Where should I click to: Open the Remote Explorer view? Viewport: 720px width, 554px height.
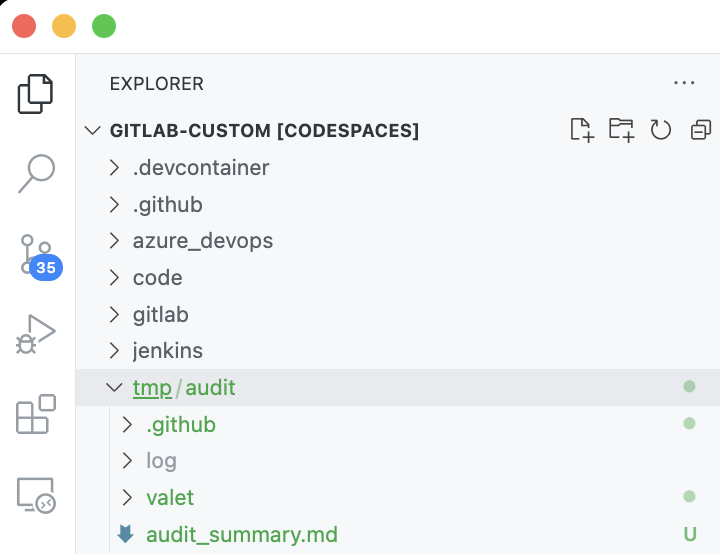[36, 495]
